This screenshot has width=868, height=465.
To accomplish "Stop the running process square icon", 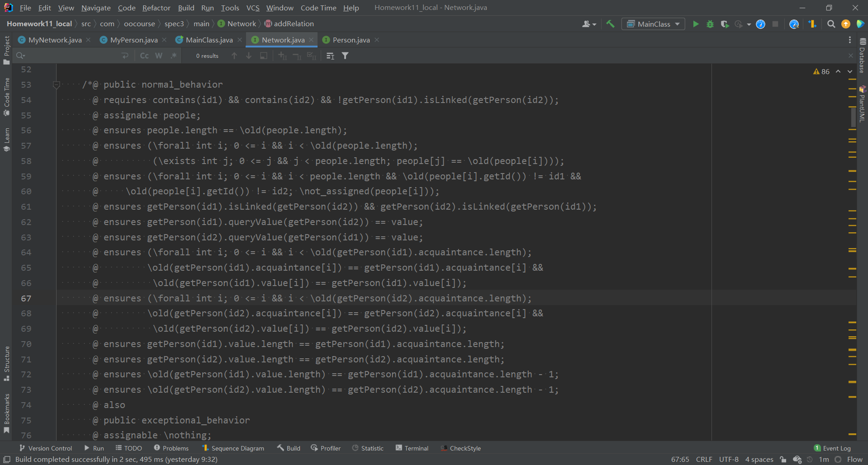I will coord(775,24).
